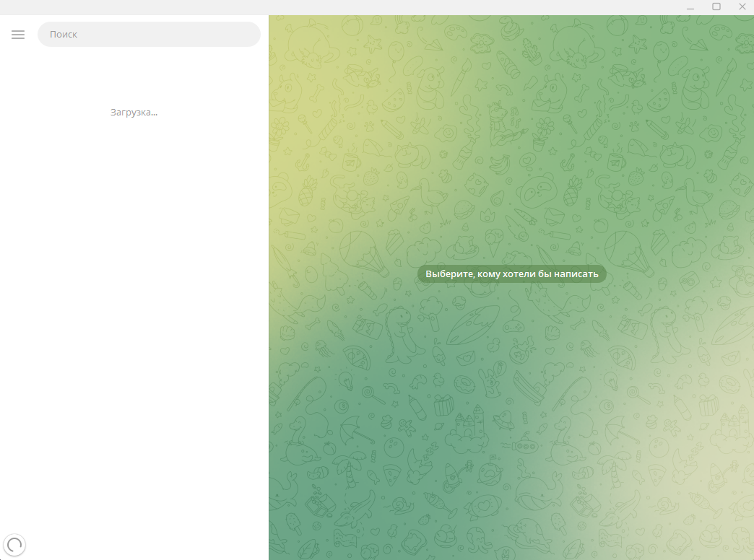
Task: Click the submarine wallpaper doodle
Action: click(x=525, y=445)
